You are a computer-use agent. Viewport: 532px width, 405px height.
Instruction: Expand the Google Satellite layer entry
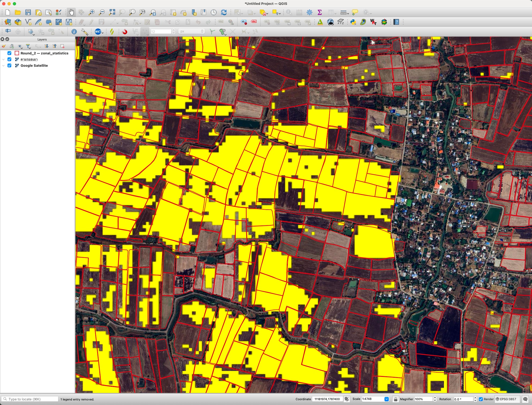(x=3, y=65)
